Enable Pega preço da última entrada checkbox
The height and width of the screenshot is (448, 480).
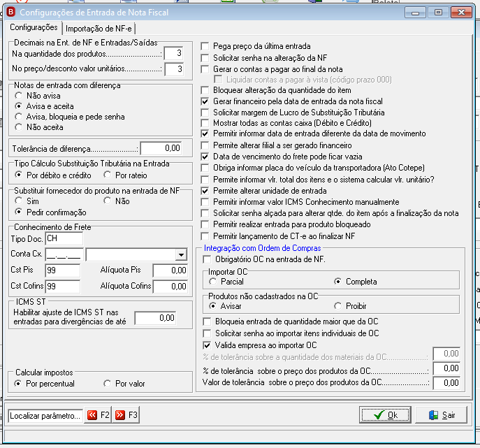[205, 46]
